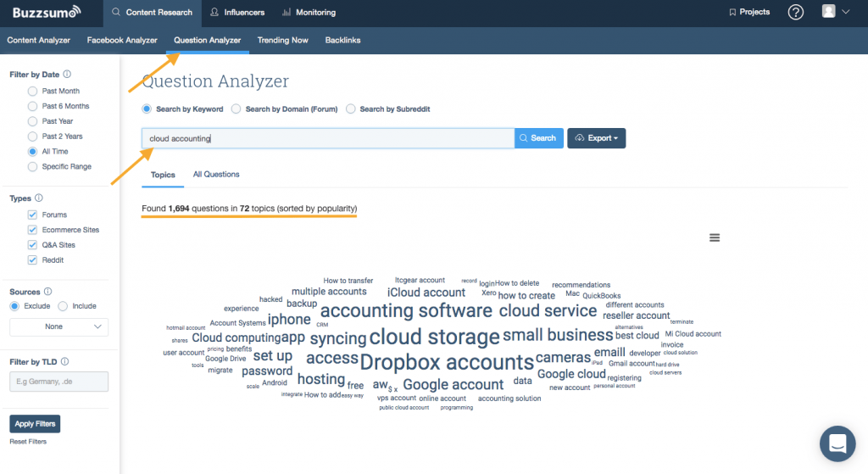Image resolution: width=868 pixels, height=474 pixels.
Task: Click 'Google account' topic word
Action: coord(453,384)
